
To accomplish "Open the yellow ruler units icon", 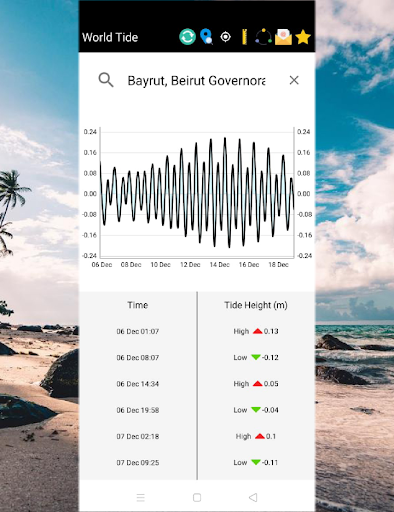I will tap(244, 37).
